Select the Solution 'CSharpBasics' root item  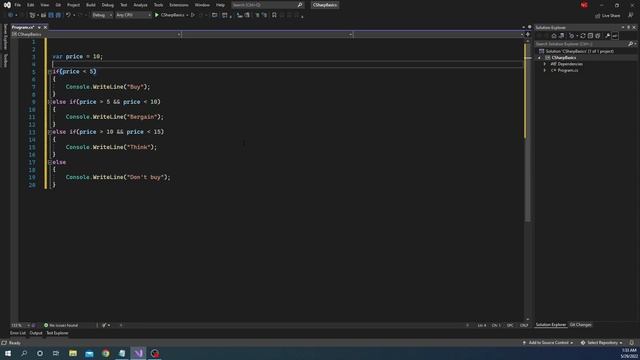click(x=579, y=51)
